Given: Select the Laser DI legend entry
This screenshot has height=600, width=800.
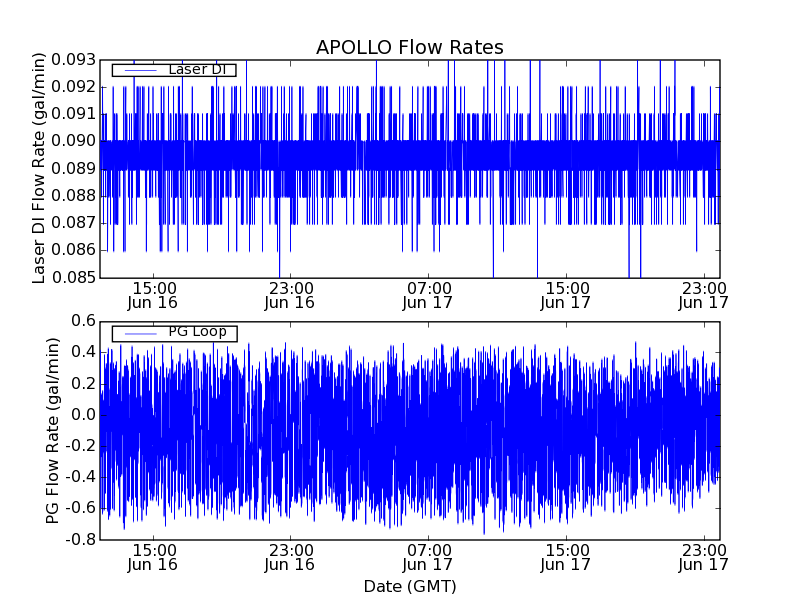Looking at the screenshot, I should coord(174,69).
